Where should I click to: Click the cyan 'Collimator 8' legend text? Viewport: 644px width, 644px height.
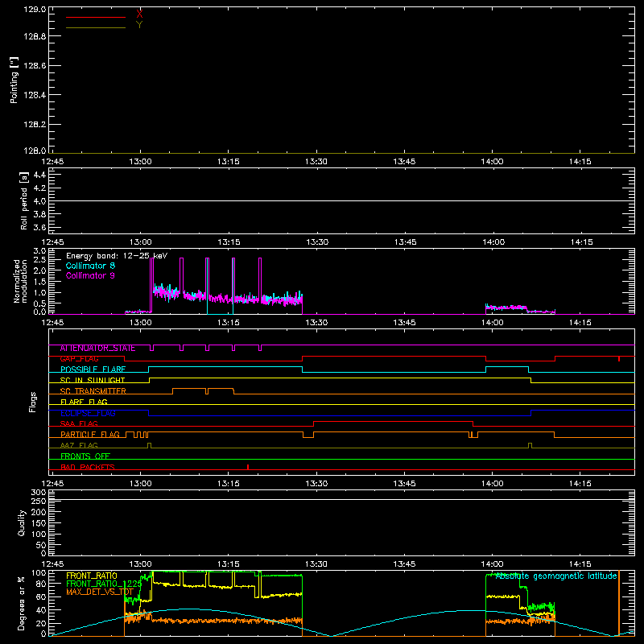point(90,266)
